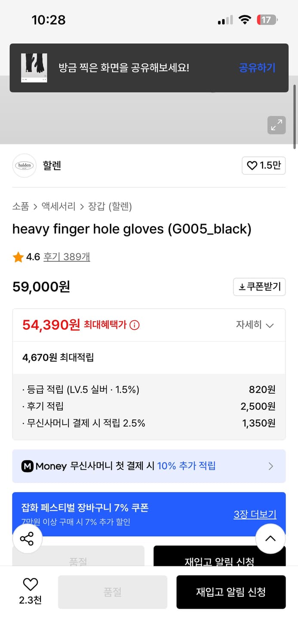
Task: Tap the sold-out 품절 button
Action: [x=112, y=592]
